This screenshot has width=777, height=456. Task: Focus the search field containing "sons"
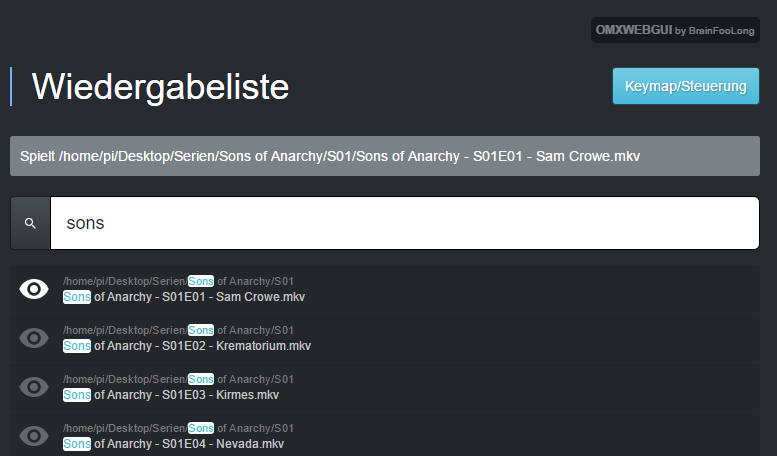(x=404, y=223)
